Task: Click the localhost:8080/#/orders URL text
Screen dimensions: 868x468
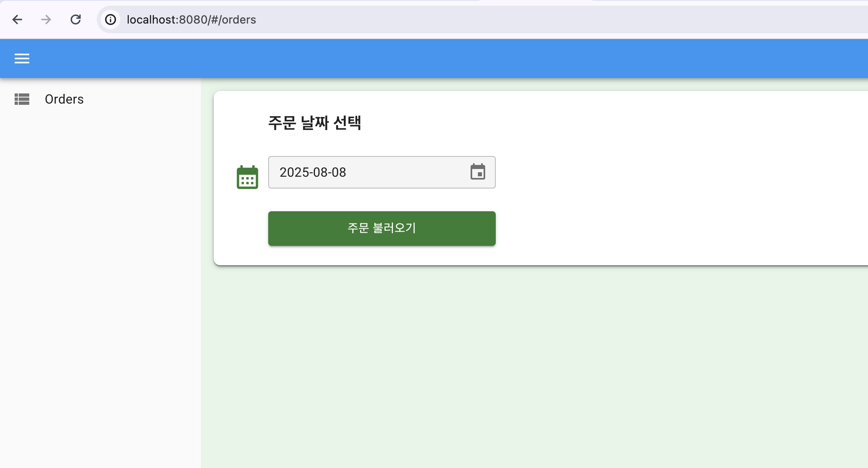Action: point(191,19)
